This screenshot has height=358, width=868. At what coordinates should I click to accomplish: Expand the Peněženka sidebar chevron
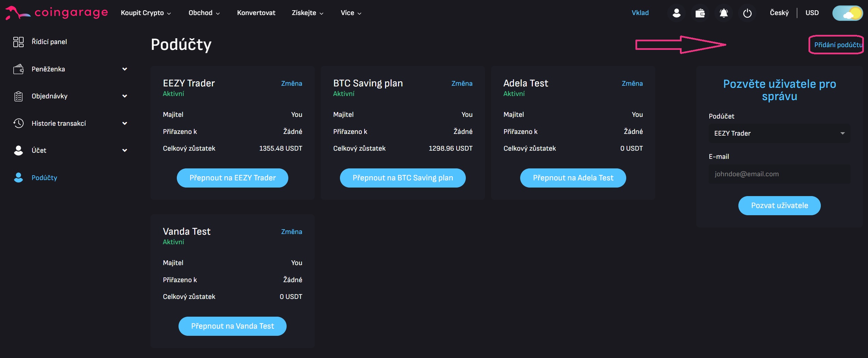tap(125, 69)
